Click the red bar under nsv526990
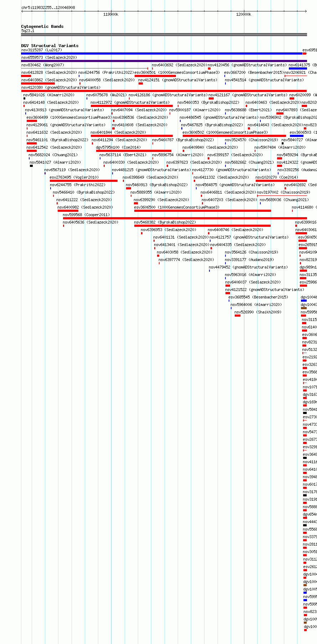Viewport: 317px width, 644px height. [238, 316]
